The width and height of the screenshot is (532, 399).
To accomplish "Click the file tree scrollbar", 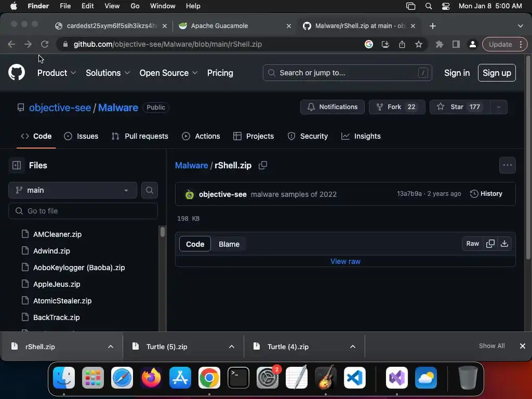I will (163, 232).
